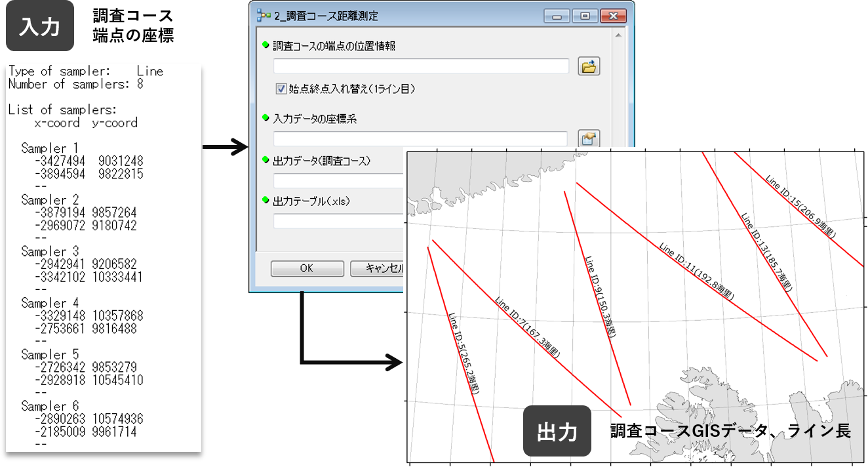The height and width of the screenshot is (467, 868).
Task: Select the Line ID:5 survey line label
Action: (464, 353)
